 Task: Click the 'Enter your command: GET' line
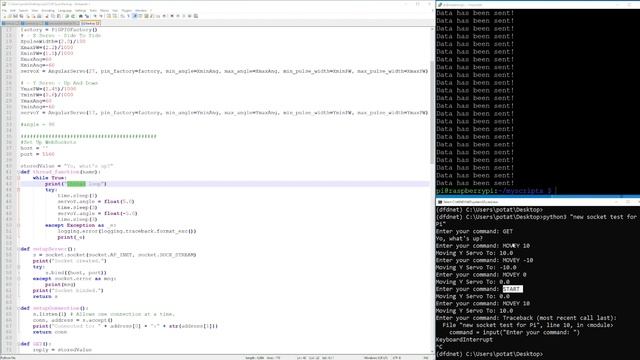pos(474,231)
